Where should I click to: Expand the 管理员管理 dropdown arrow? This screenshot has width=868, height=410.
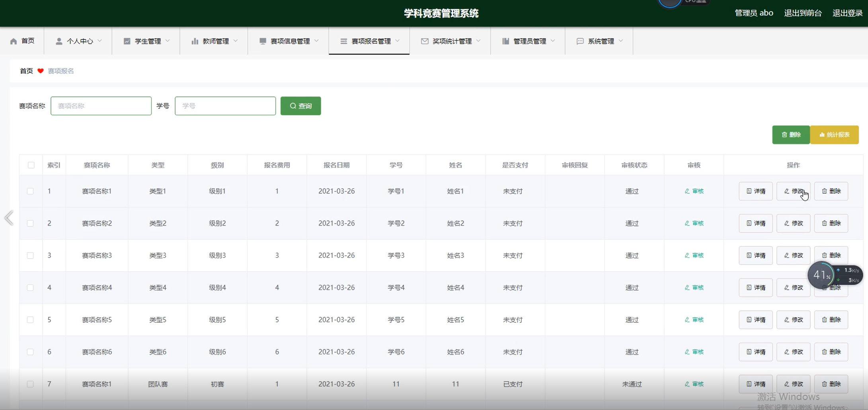pyautogui.click(x=553, y=41)
